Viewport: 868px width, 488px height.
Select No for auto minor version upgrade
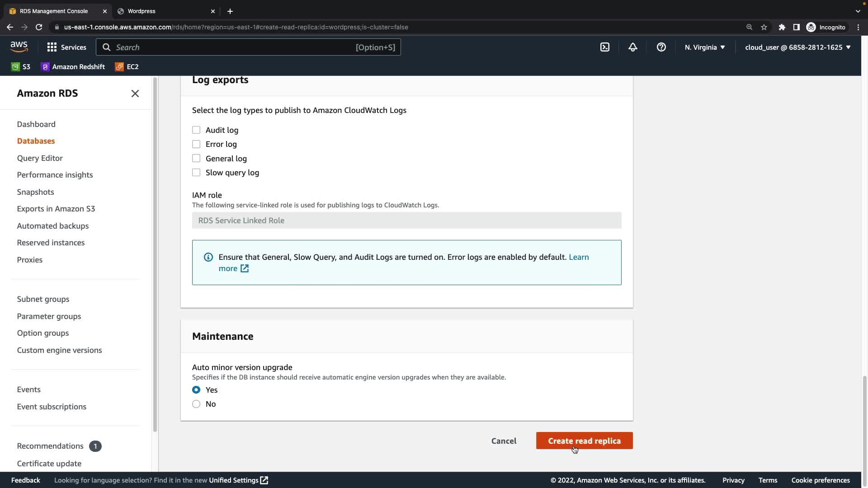196,404
